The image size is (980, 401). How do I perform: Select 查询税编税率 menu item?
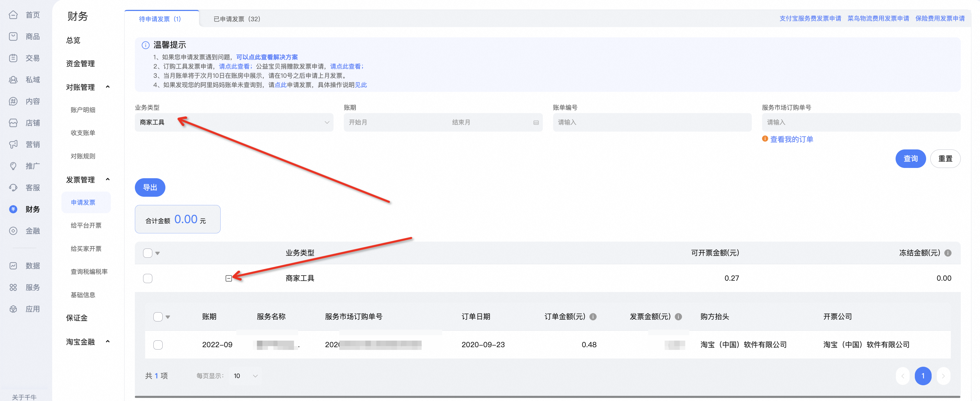pos(89,272)
